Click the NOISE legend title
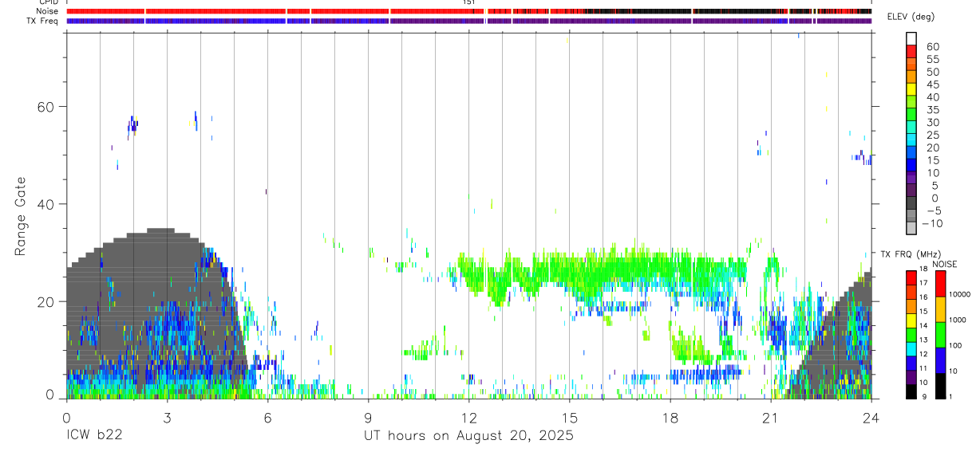This screenshot has height=452, width=980. click(945, 264)
